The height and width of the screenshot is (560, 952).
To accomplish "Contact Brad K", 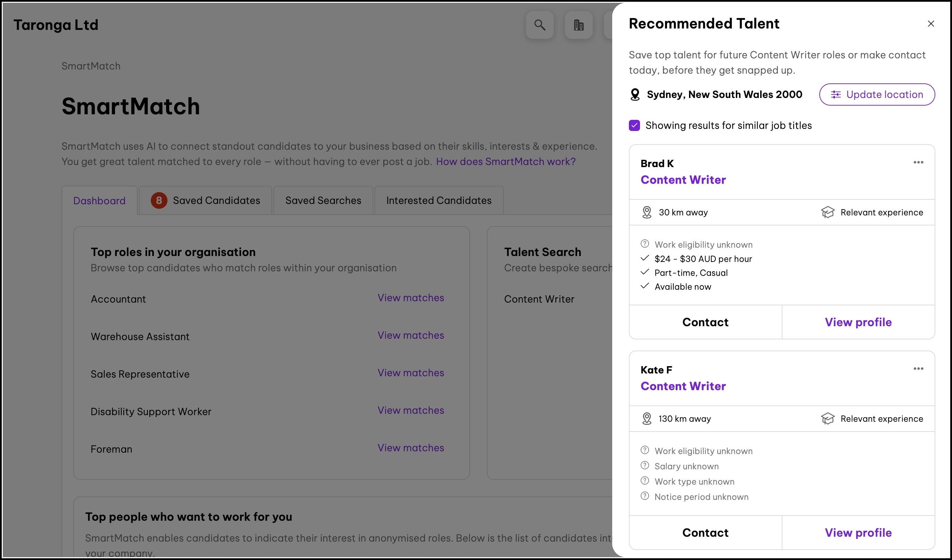I will click(x=705, y=322).
